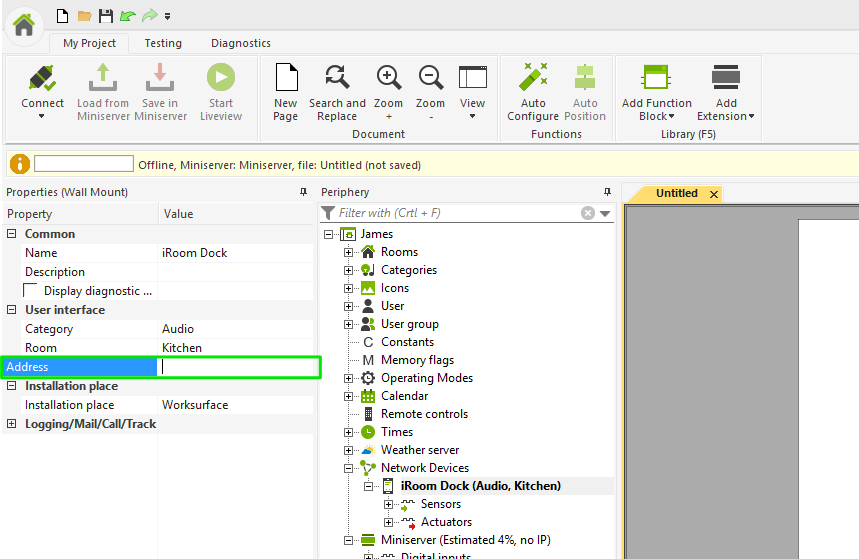Select User group in the tree
Screen dimensions: 859x559
[410, 324]
